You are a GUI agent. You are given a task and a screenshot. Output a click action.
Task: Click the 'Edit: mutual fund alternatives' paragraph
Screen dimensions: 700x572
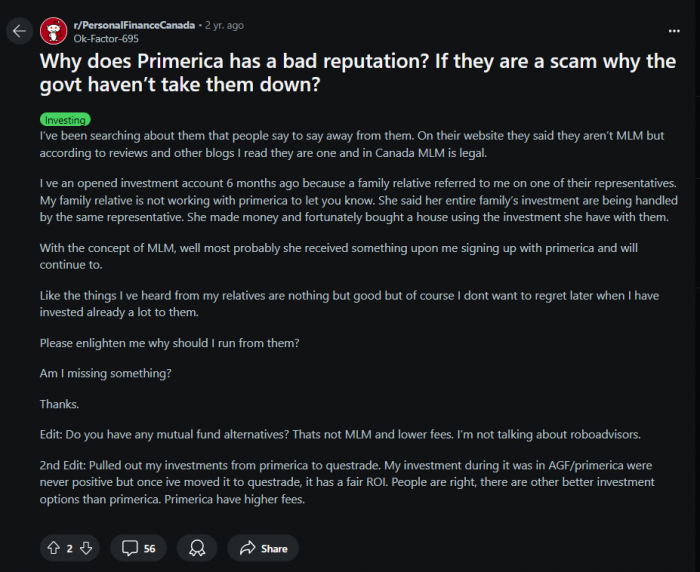click(x=340, y=434)
